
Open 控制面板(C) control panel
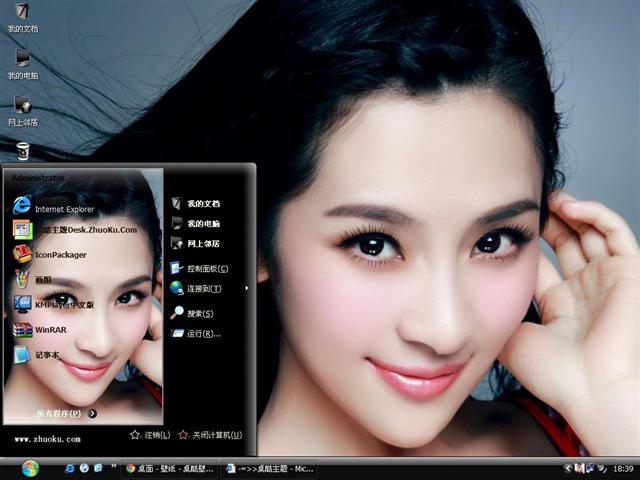click(199, 268)
